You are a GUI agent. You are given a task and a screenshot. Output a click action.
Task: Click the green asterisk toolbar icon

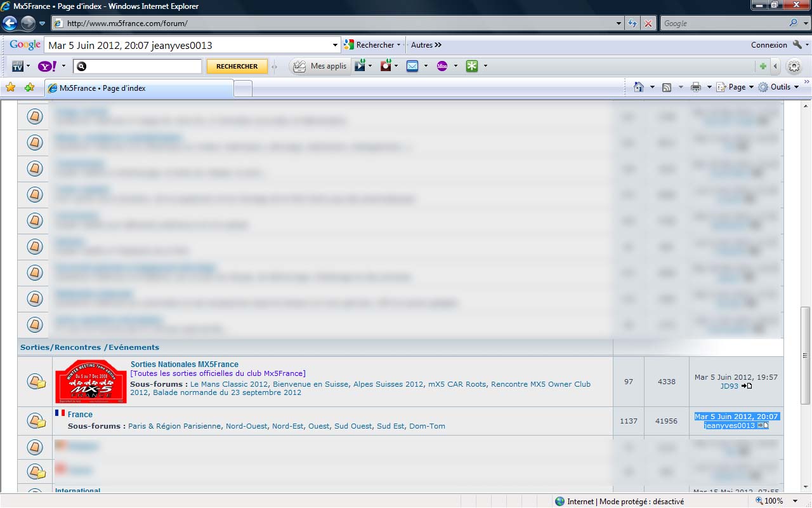tap(472, 66)
